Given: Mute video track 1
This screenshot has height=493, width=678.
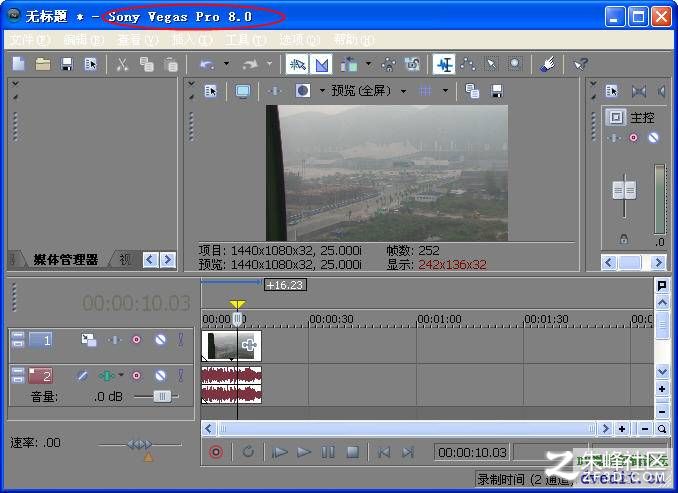Looking at the screenshot, I should tap(160, 340).
